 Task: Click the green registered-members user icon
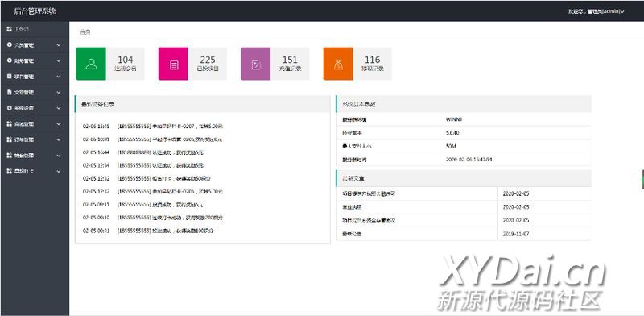[x=91, y=64]
